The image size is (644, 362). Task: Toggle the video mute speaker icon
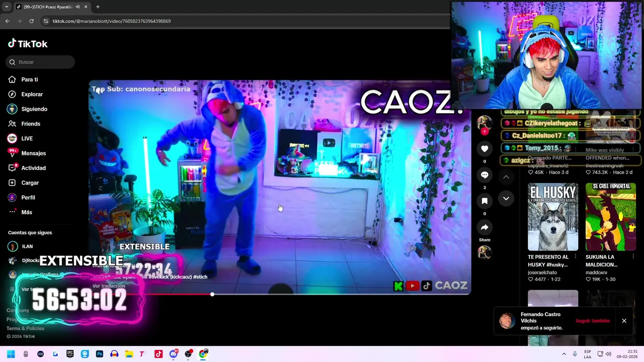click(100, 90)
